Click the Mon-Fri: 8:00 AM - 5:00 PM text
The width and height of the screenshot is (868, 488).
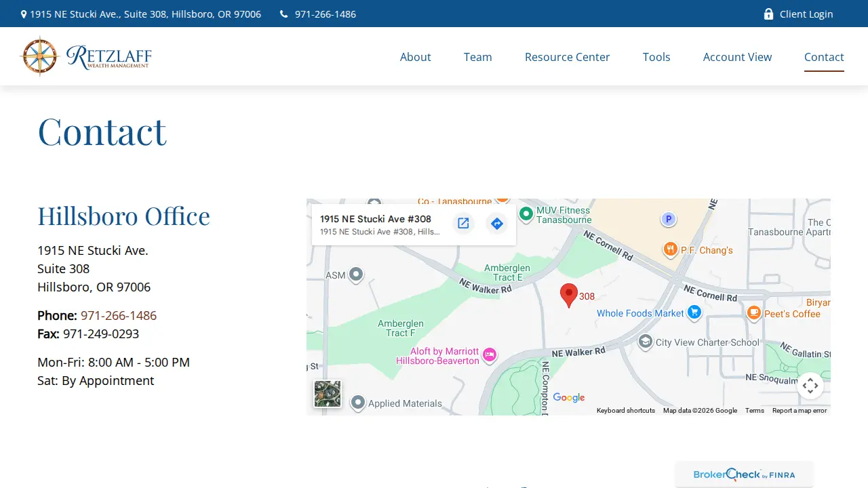point(113,362)
